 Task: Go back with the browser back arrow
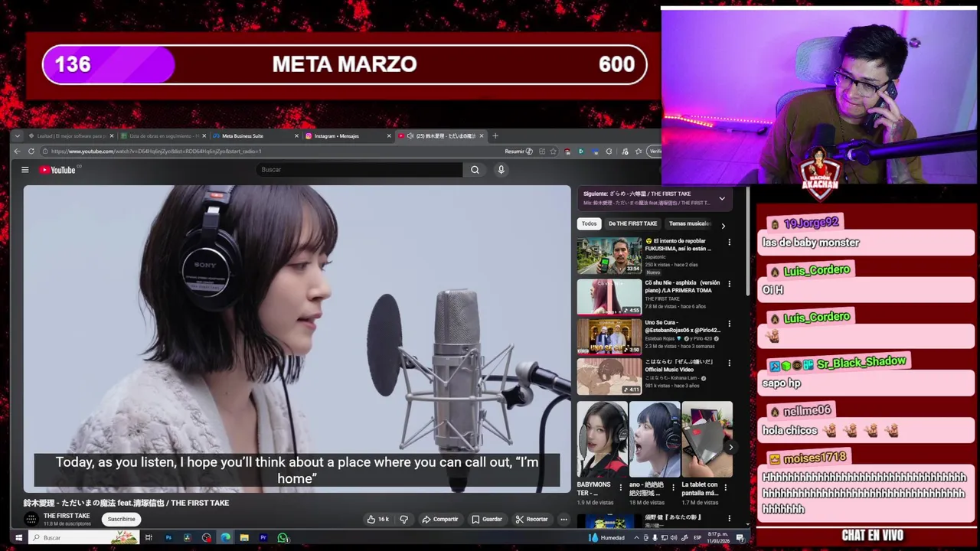18,152
